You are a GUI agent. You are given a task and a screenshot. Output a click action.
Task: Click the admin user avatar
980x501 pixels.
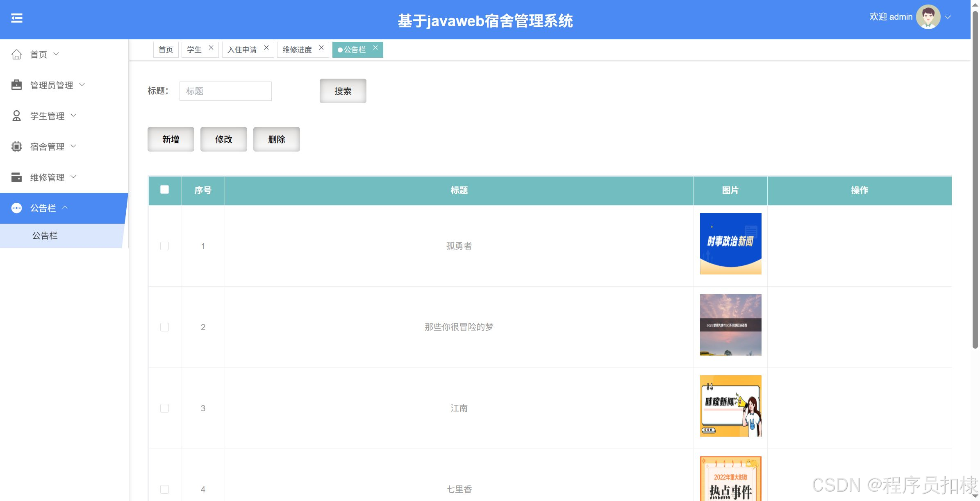(928, 17)
